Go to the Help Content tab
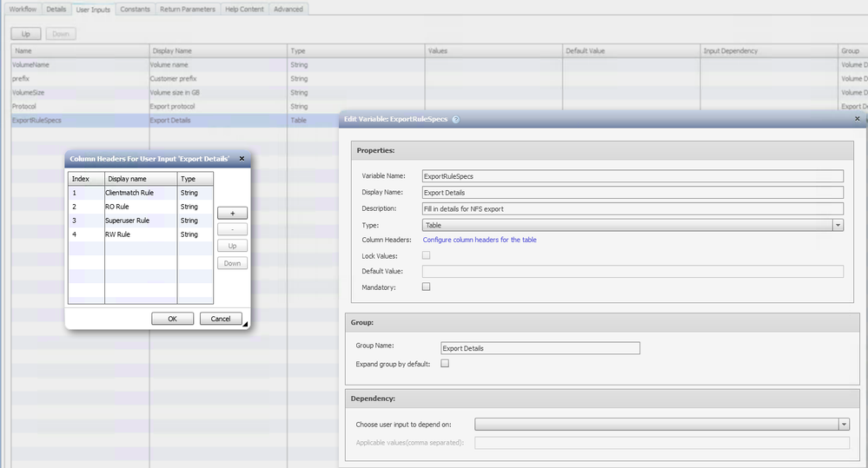The image size is (868, 468). [244, 9]
